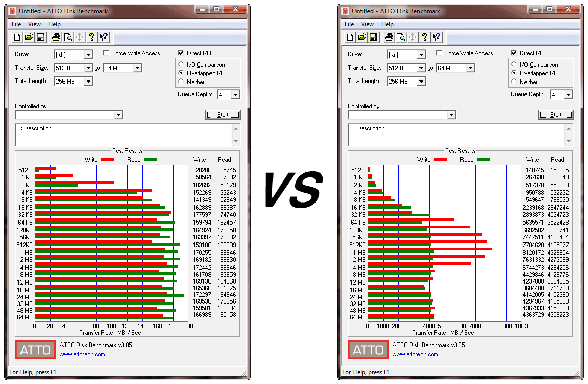Open Drive [-a-] dropdown in right window
588x384 pixels.
pyautogui.click(x=421, y=55)
